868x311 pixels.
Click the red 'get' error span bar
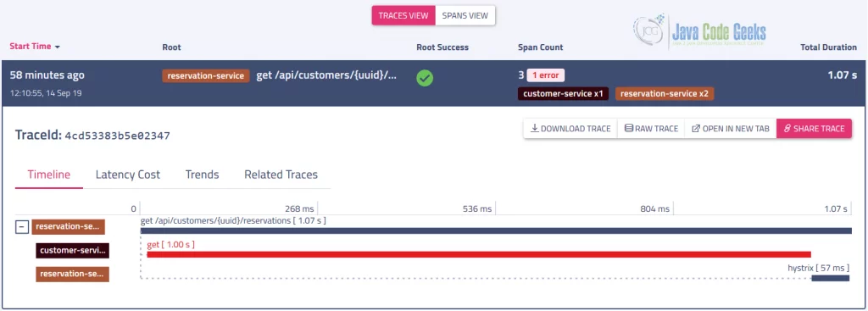[479, 254]
